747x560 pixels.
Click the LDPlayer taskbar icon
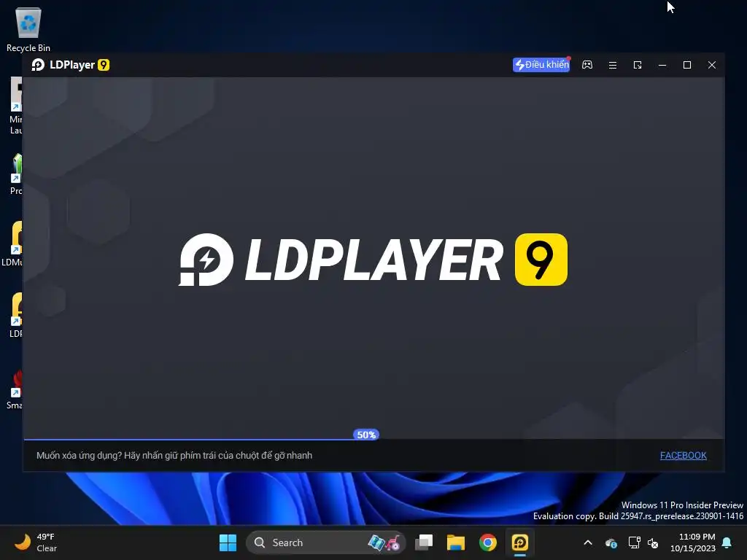tap(519, 542)
